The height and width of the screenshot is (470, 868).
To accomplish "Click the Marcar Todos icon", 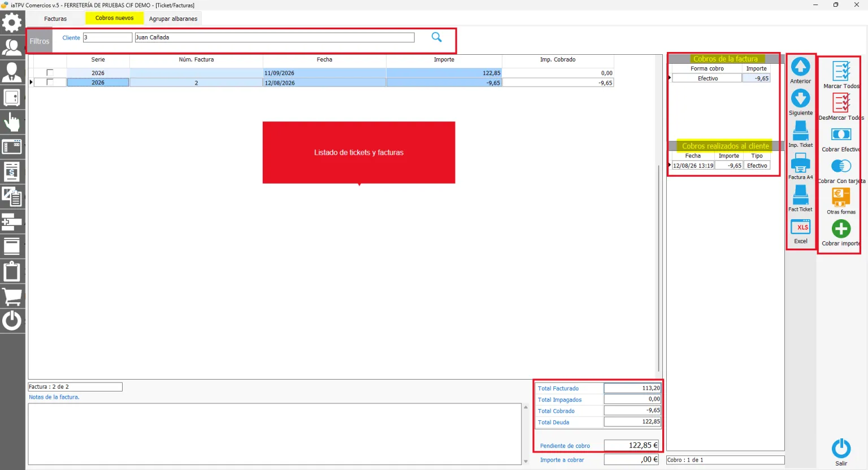I will click(841, 71).
